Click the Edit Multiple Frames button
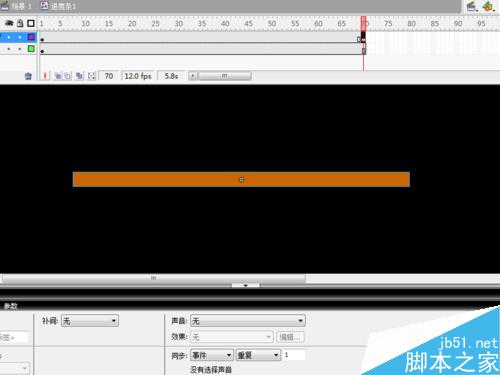This screenshot has width=500, height=375. [x=79, y=76]
